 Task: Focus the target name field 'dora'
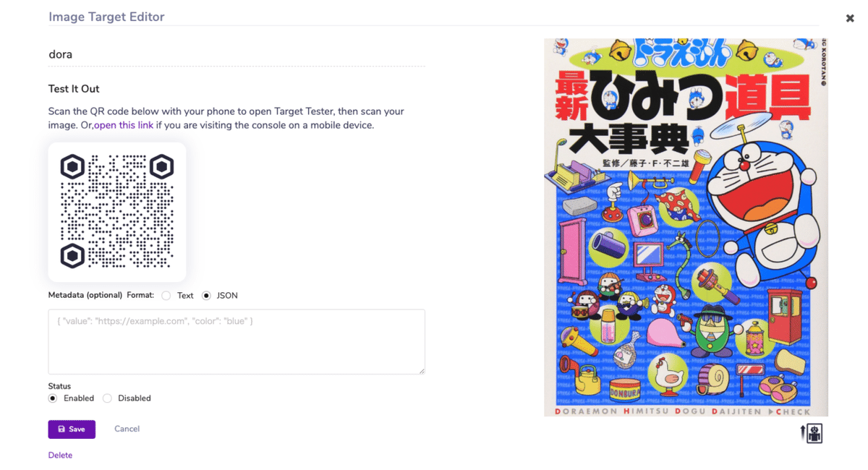click(x=237, y=54)
